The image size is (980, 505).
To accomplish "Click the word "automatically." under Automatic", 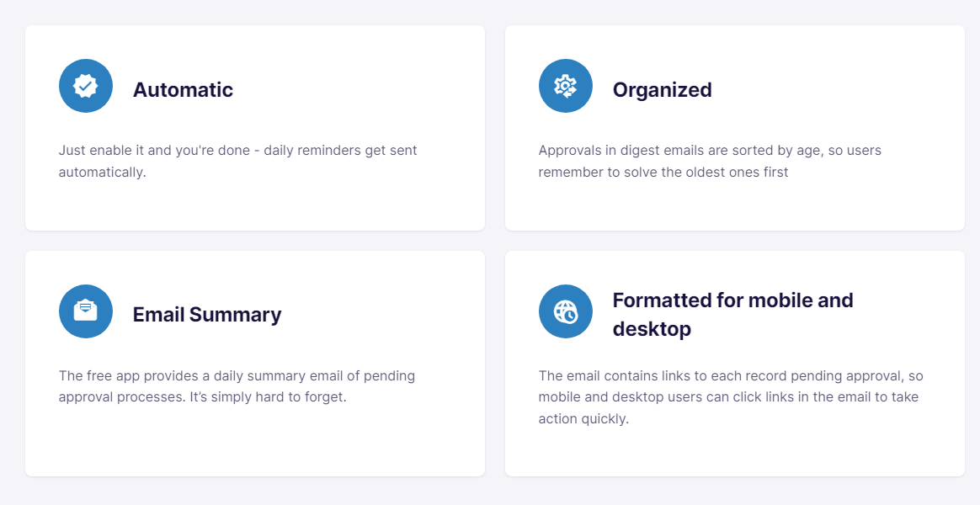I will pyautogui.click(x=103, y=172).
